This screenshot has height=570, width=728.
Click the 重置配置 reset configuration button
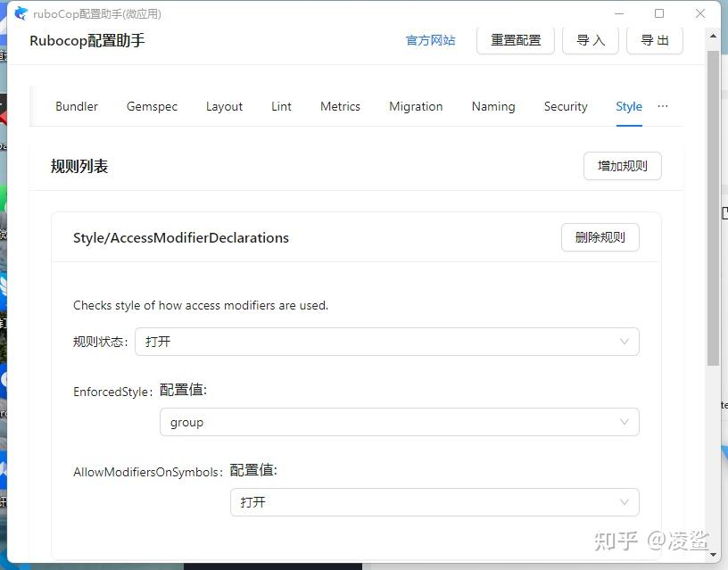click(515, 40)
